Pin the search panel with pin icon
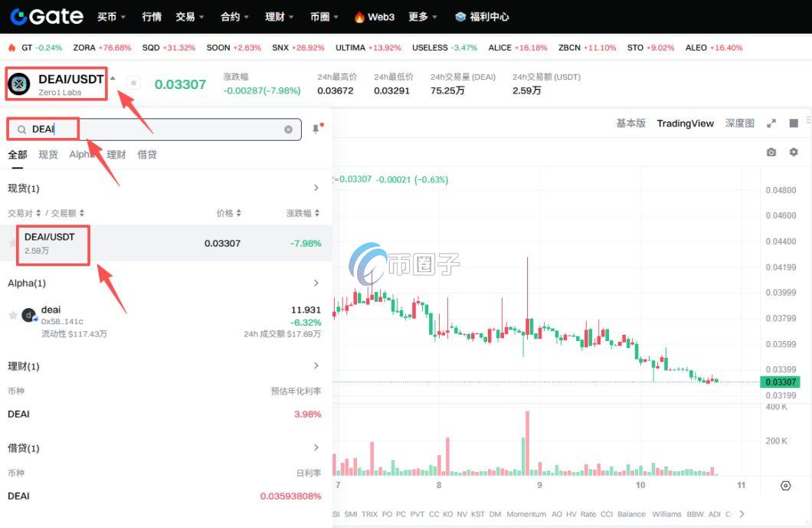The image size is (812, 528). [316, 130]
